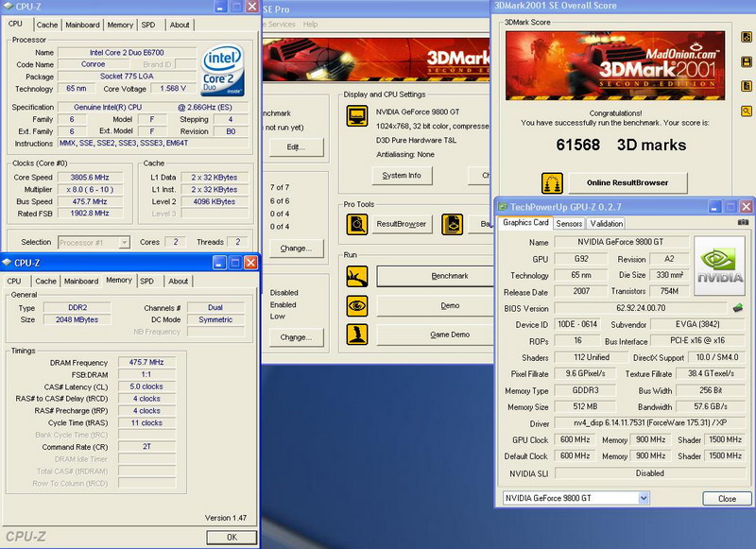Open the Processor #1 selection dropdown
This screenshot has height=549, width=756.
coord(125,243)
